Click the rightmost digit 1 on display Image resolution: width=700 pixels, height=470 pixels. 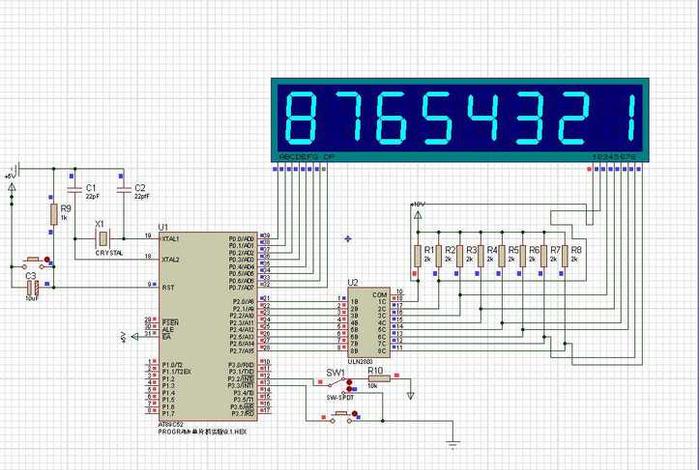coord(631,117)
